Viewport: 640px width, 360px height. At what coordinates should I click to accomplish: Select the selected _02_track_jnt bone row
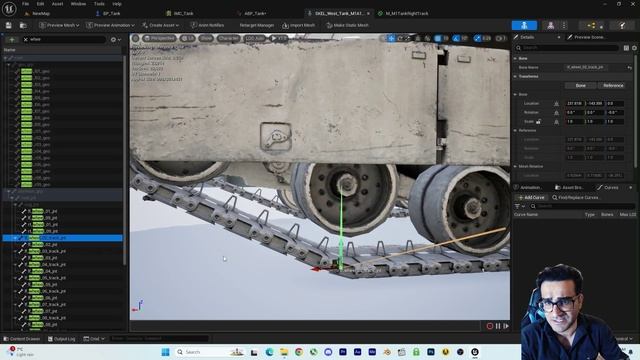pos(62,238)
